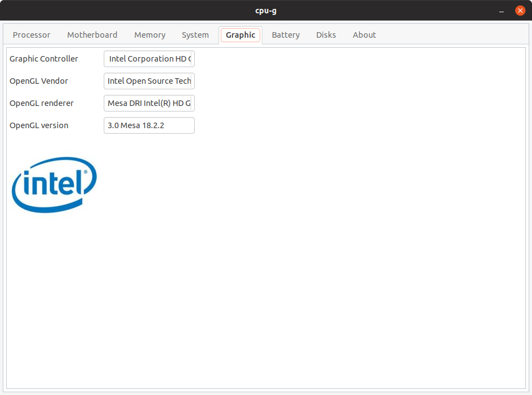
Task: Select the OpenGL Vendor text field
Action: (x=149, y=81)
